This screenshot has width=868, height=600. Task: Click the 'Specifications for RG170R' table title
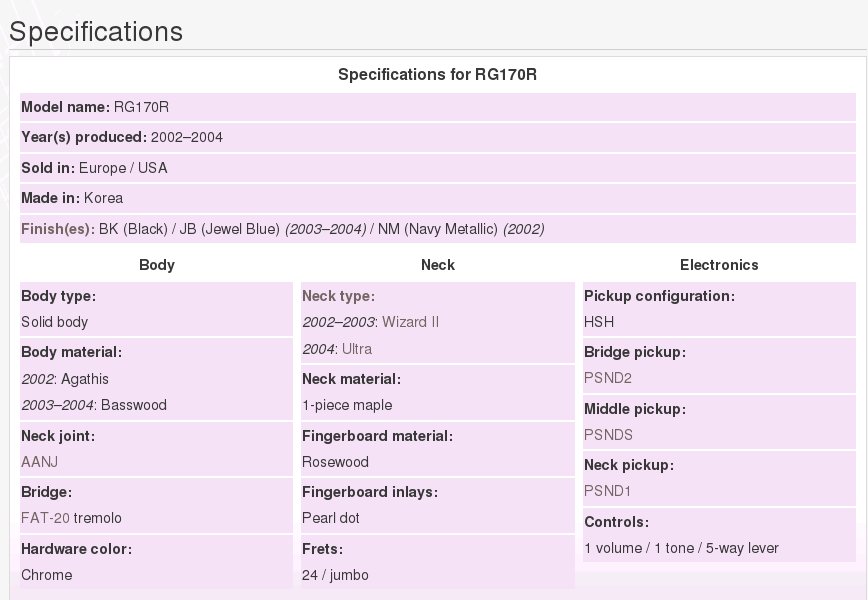pyautogui.click(x=438, y=75)
